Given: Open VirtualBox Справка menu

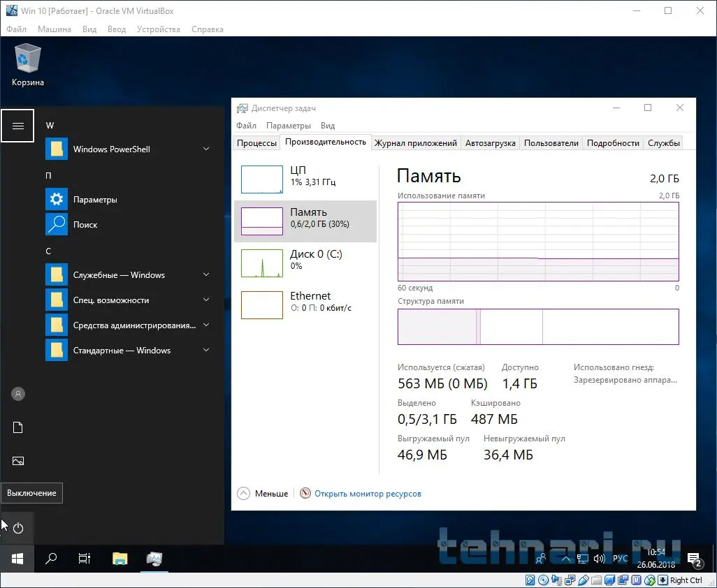Looking at the screenshot, I should (x=207, y=29).
